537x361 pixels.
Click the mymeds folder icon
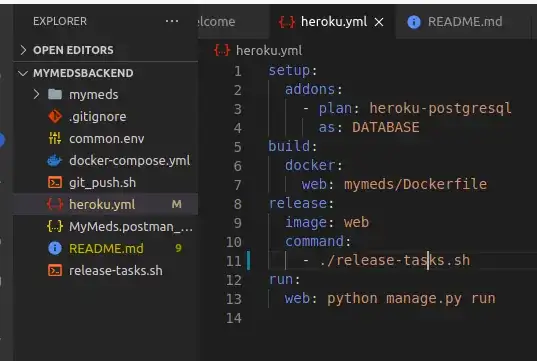55,94
